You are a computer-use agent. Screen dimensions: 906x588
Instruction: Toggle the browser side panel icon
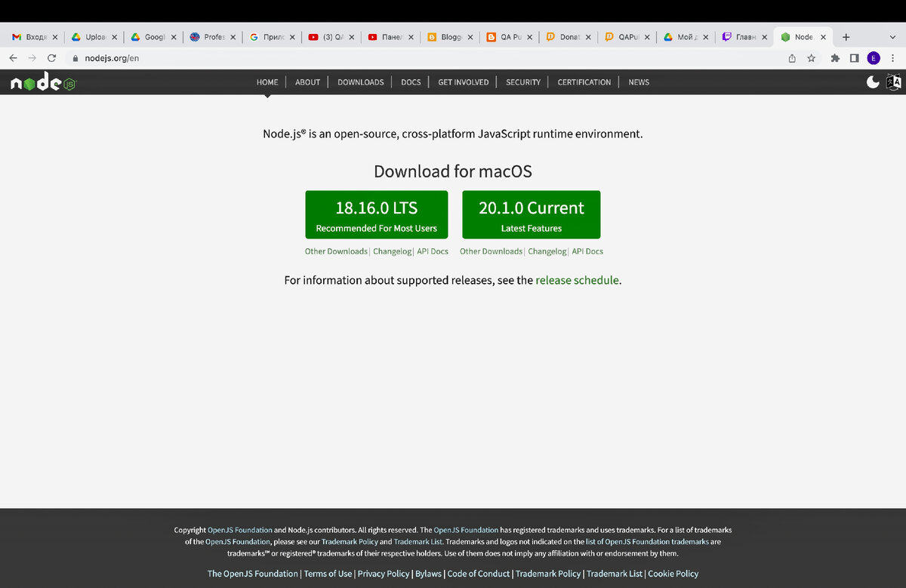(x=854, y=58)
